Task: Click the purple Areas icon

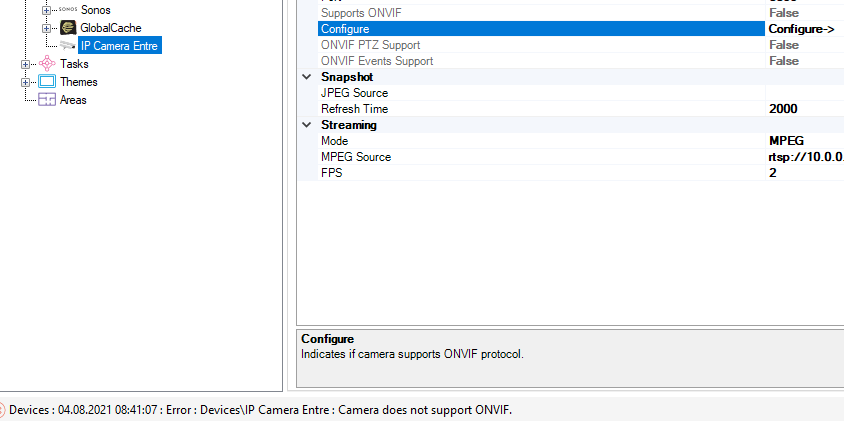Action: tap(46, 100)
